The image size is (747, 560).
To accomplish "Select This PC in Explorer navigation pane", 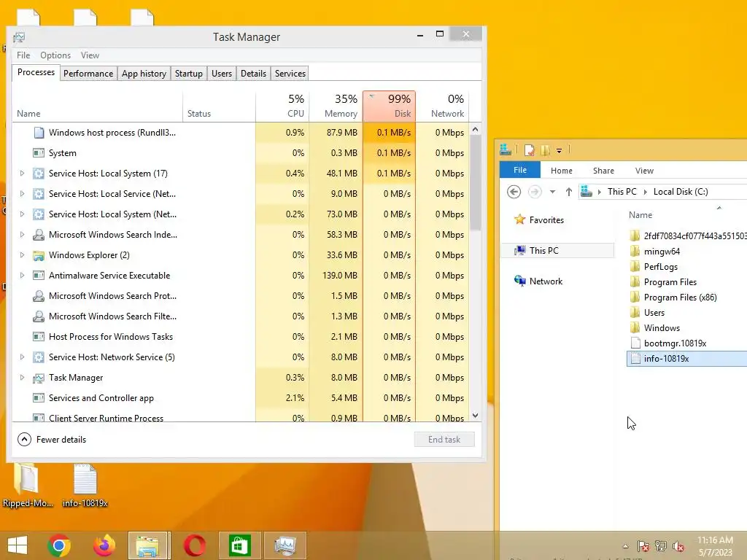I will pyautogui.click(x=557, y=251).
